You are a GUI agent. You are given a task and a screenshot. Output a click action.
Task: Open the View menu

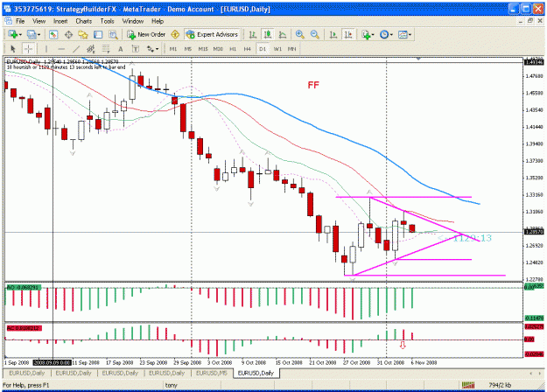click(x=39, y=21)
